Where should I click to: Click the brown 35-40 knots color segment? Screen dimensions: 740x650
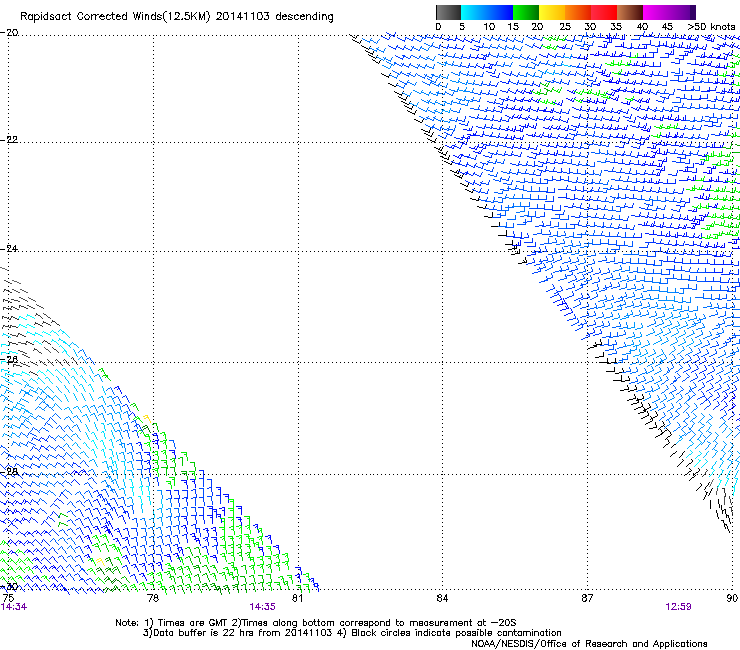tap(630, 12)
